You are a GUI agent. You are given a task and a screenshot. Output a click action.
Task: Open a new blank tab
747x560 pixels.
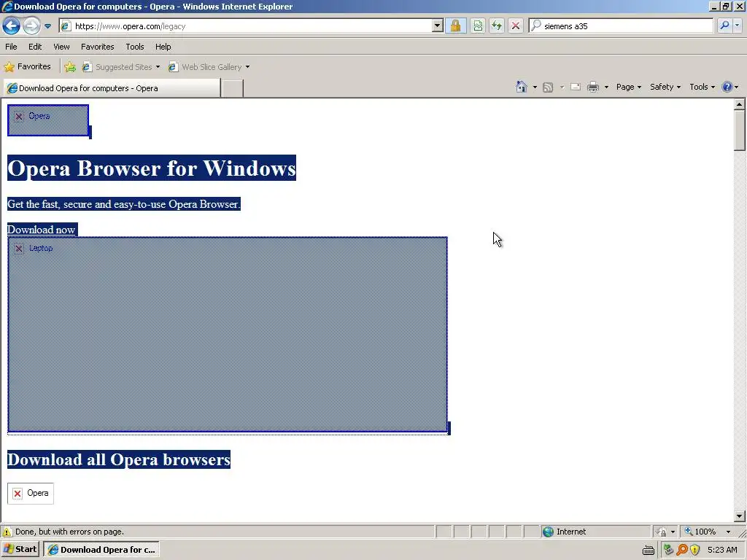233,88
